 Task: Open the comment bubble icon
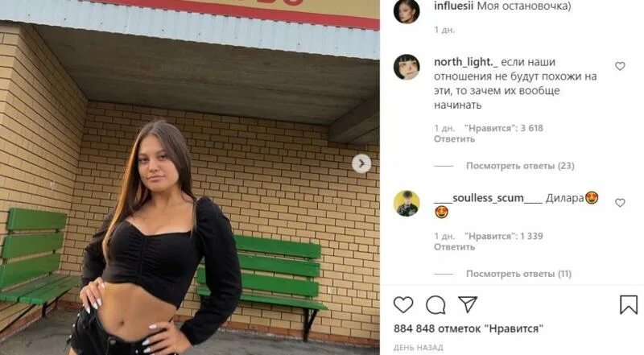(436, 305)
